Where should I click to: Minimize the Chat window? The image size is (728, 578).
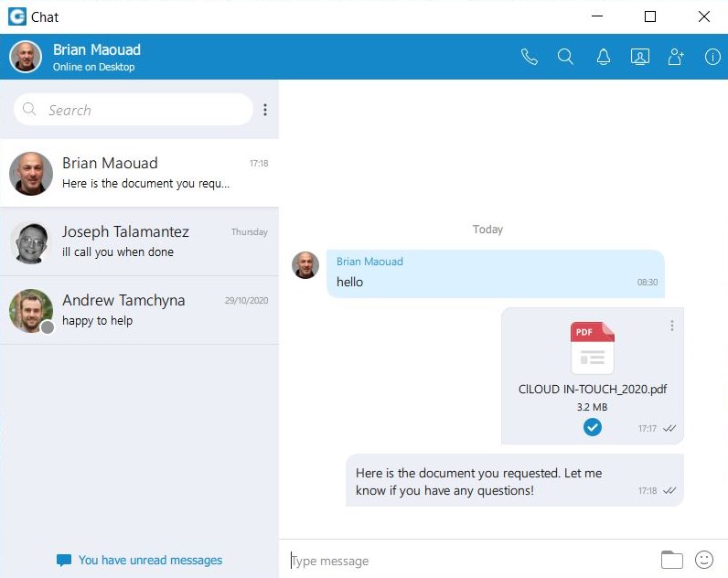point(597,16)
